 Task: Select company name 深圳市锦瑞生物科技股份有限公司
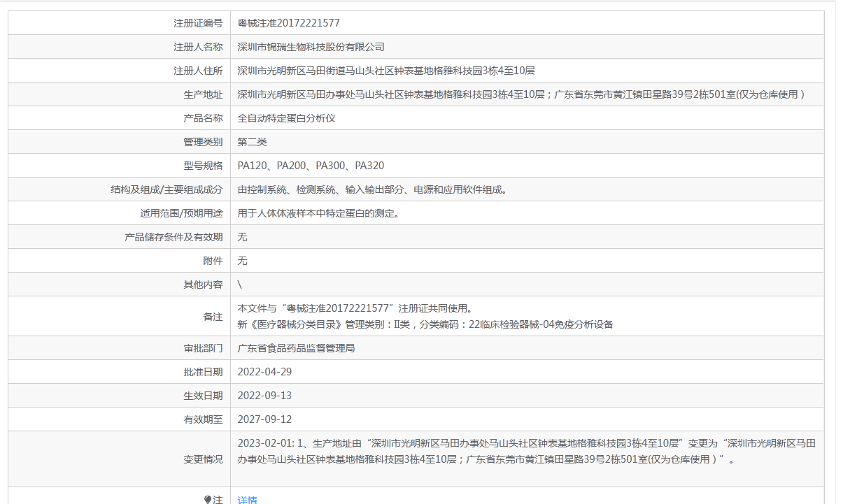(311, 47)
